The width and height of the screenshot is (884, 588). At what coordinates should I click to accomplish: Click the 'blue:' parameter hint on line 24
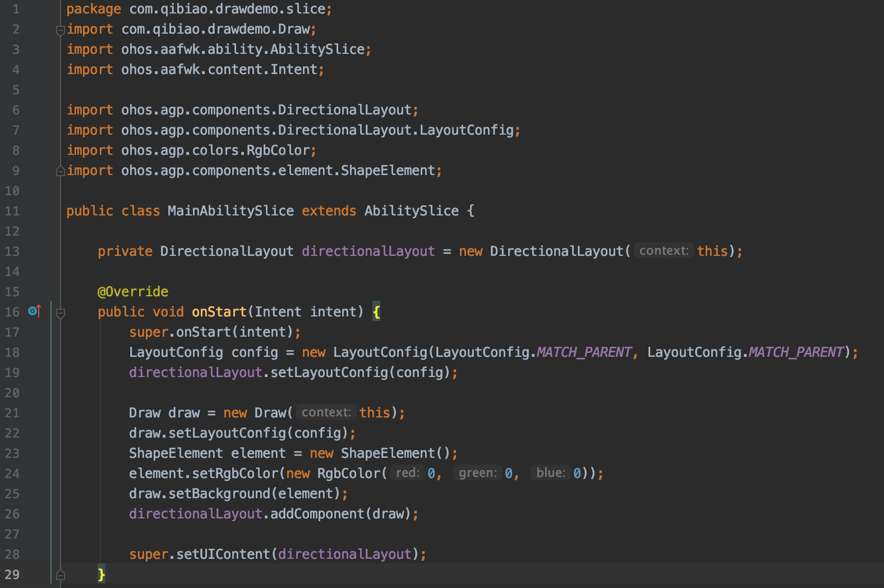pos(550,473)
